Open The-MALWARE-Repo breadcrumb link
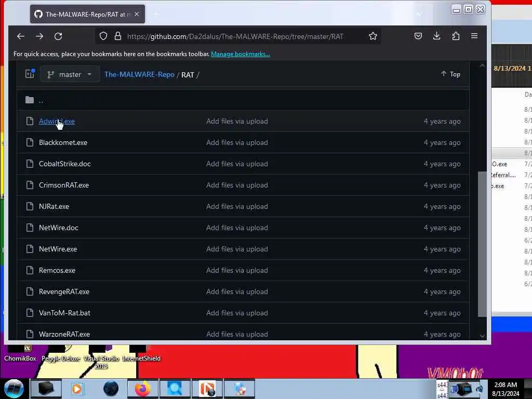The height and width of the screenshot is (399, 532). (x=139, y=74)
